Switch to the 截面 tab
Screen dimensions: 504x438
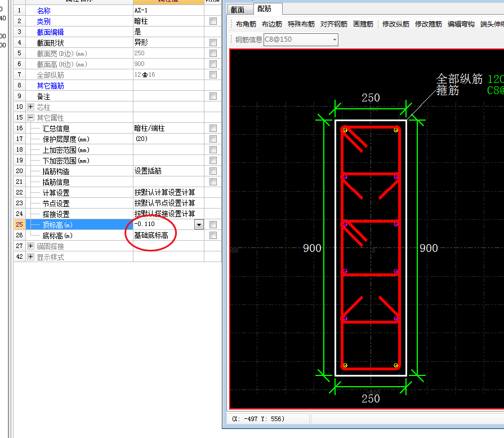coord(238,10)
